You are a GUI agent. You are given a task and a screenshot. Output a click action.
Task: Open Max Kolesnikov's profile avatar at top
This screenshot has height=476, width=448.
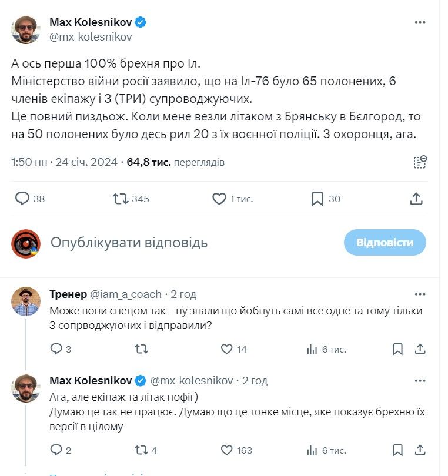[x=26, y=29]
